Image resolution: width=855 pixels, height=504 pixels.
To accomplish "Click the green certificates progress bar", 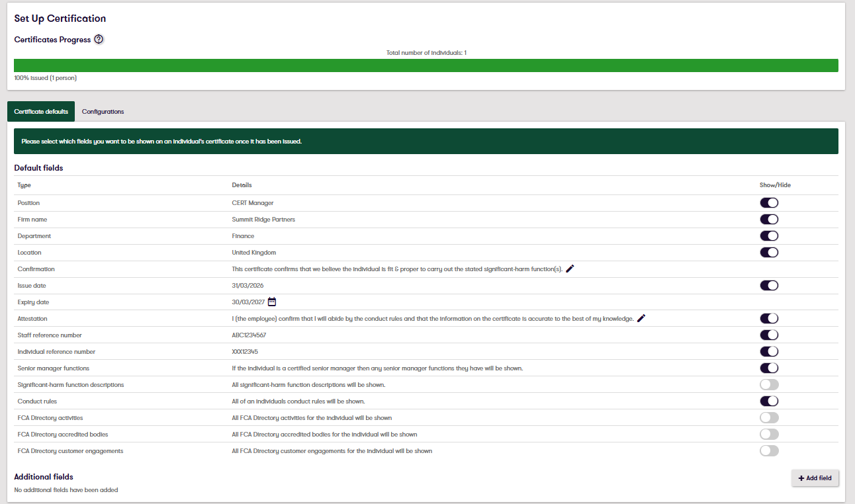I will (426, 65).
